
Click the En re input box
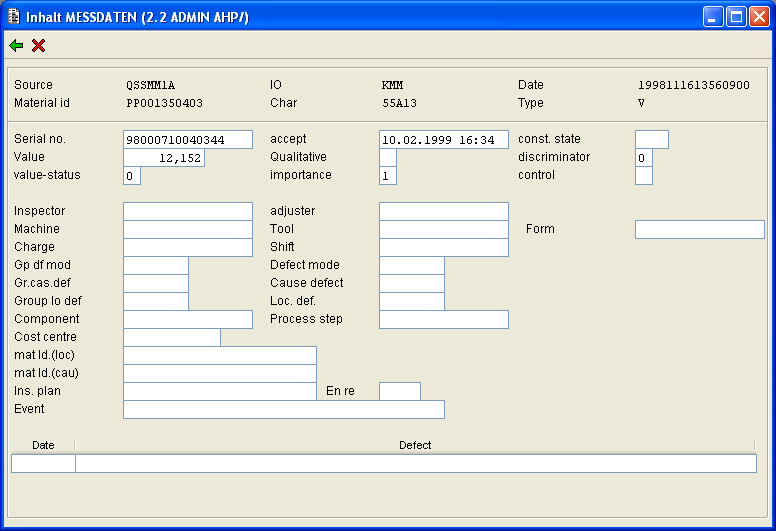coord(400,391)
